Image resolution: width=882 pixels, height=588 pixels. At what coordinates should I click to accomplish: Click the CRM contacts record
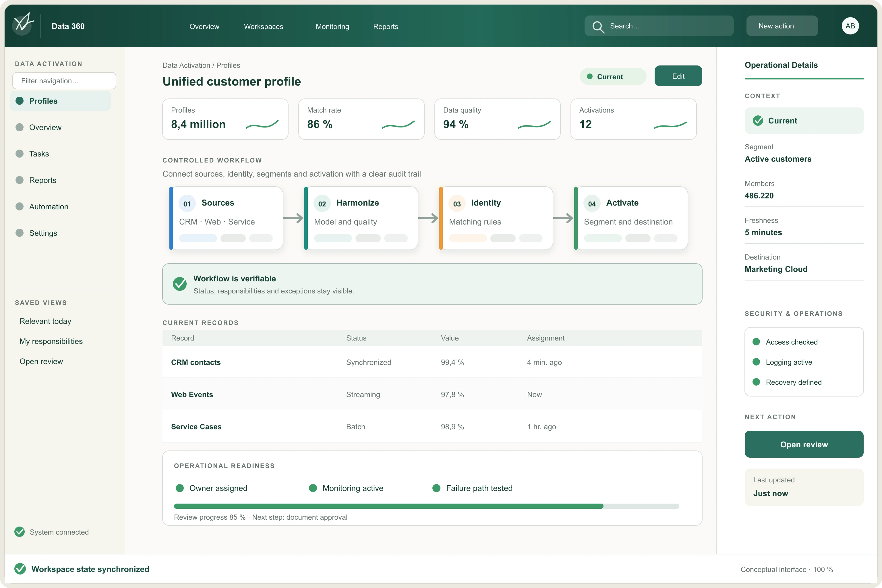pyautogui.click(x=432, y=362)
